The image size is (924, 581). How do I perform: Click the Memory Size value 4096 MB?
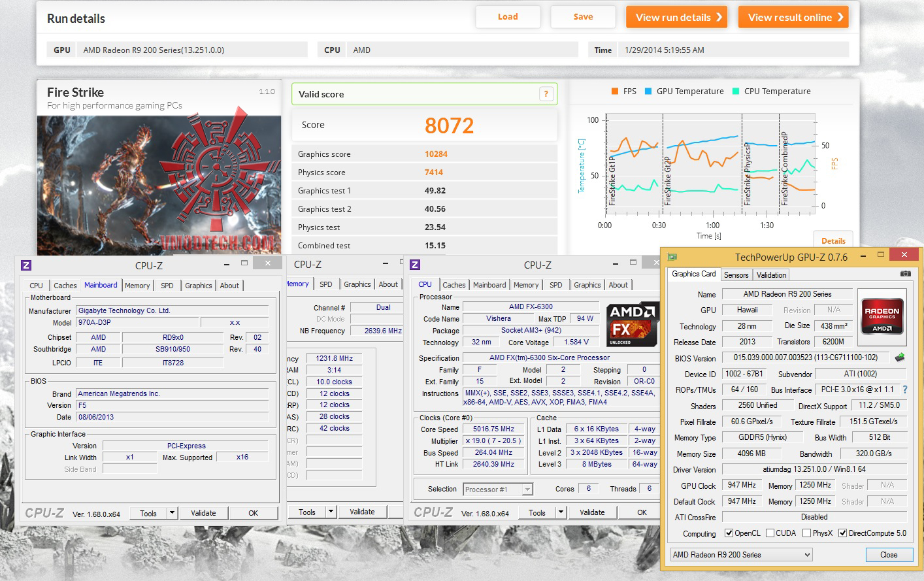[751, 454]
